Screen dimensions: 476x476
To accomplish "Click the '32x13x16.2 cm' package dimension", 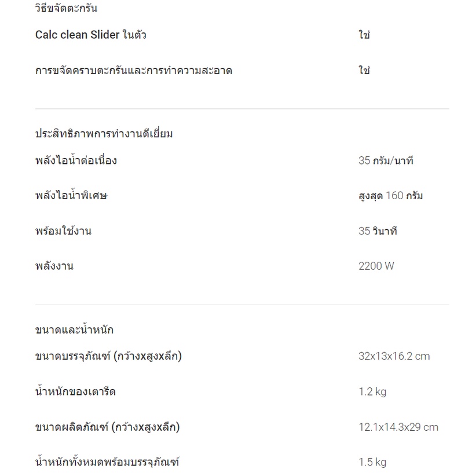I will click(394, 356).
